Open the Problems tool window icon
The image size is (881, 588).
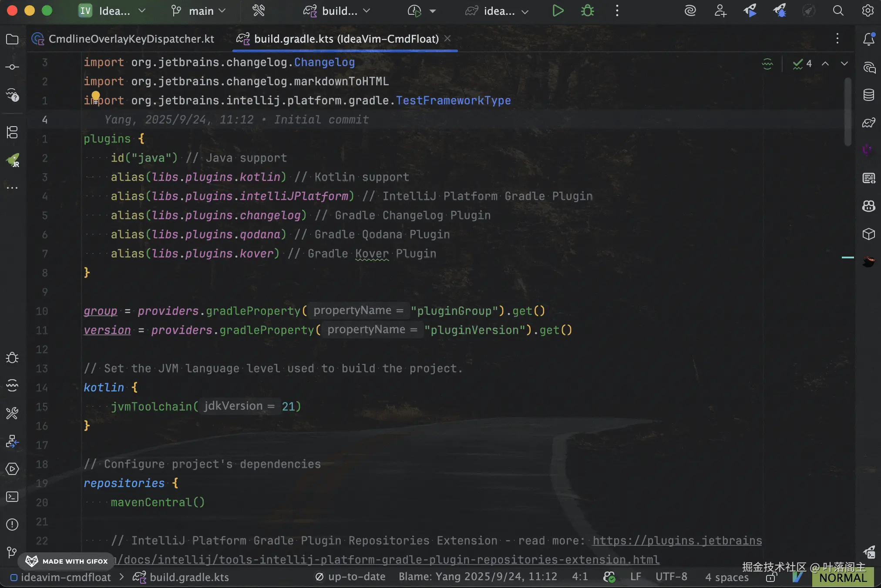click(x=12, y=525)
